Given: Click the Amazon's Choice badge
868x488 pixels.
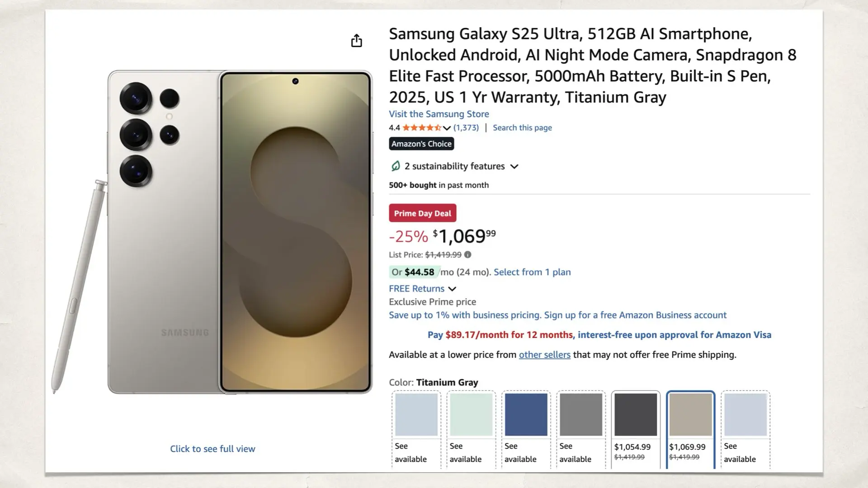Looking at the screenshot, I should coord(421,144).
